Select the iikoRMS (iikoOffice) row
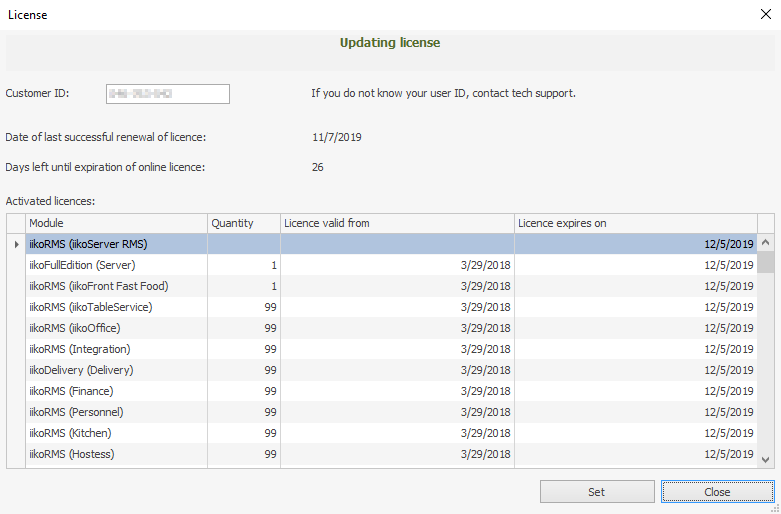The height and width of the screenshot is (514, 781). tap(116, 328)
